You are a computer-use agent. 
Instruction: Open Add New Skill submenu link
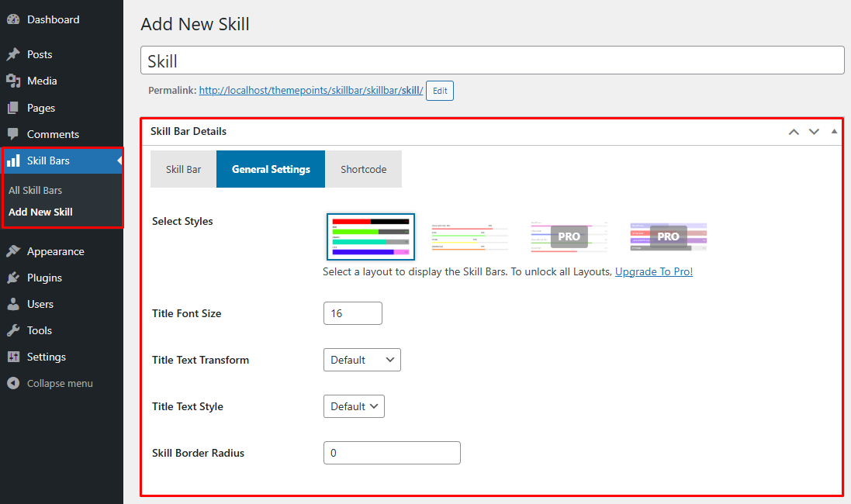(x=40, y=212)
